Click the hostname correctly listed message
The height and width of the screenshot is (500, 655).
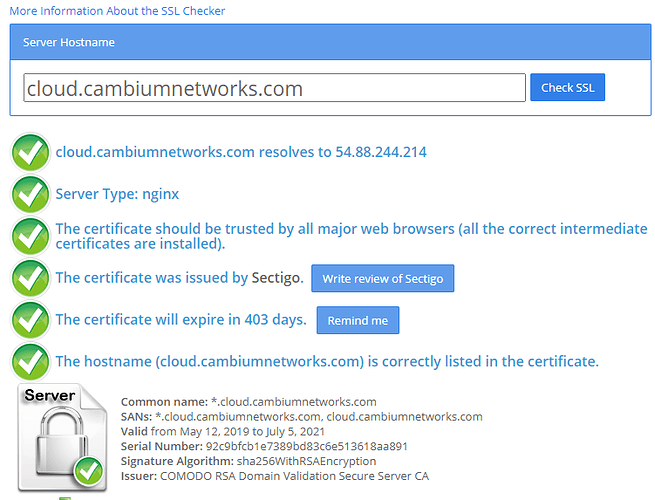(327, 361)
